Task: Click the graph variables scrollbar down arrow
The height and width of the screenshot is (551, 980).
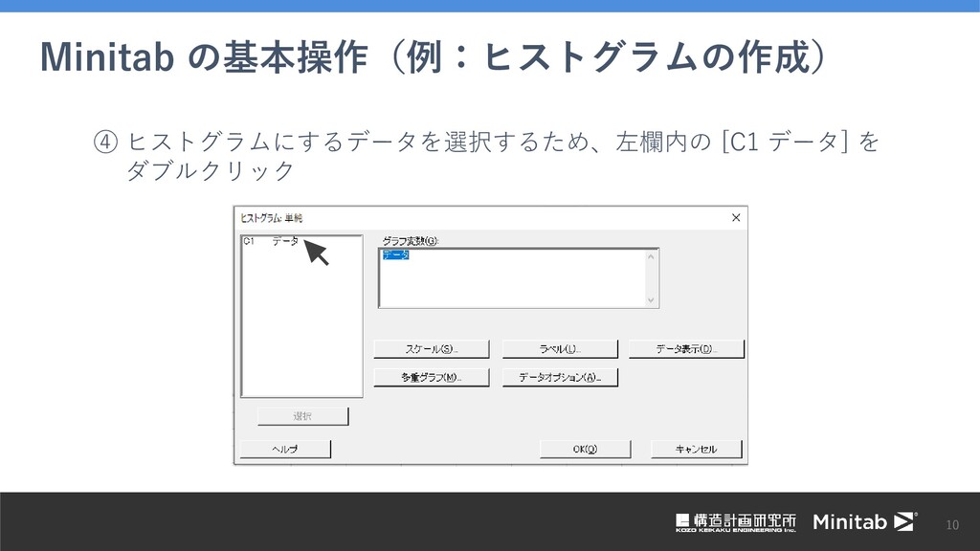Action: (x=651, y=299)
